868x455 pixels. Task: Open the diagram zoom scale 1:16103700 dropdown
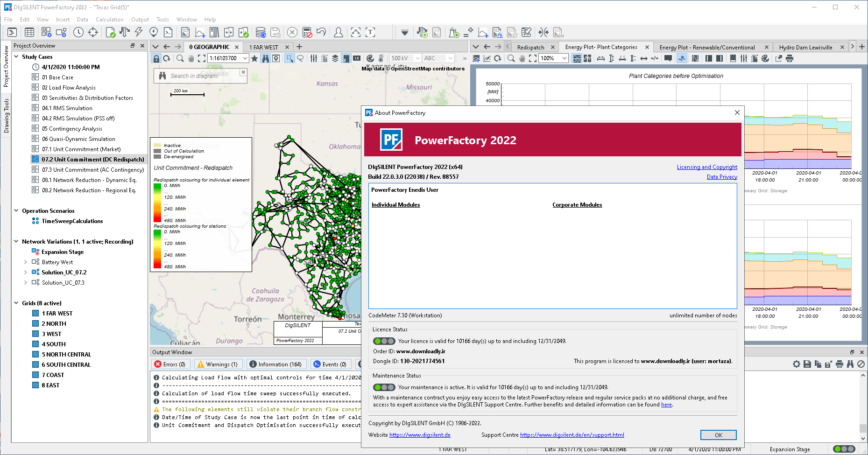245,58
